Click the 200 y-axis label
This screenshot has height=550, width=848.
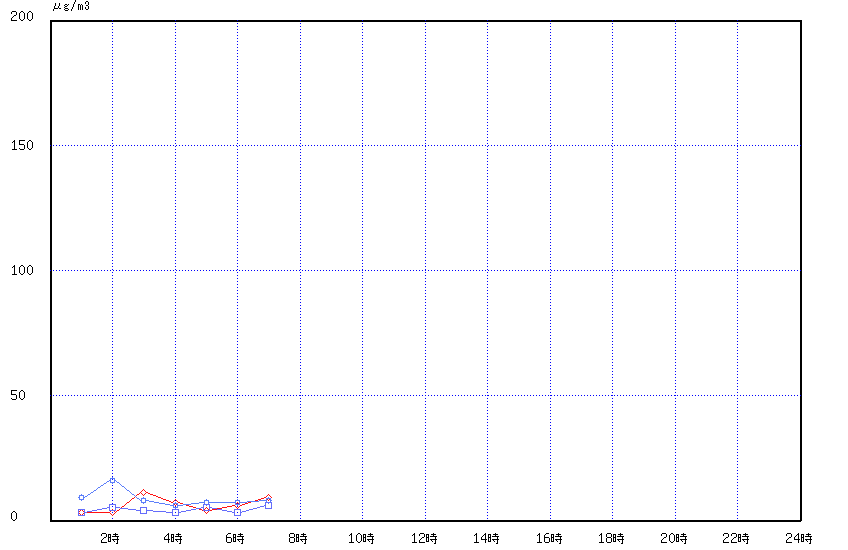point(23,19)
